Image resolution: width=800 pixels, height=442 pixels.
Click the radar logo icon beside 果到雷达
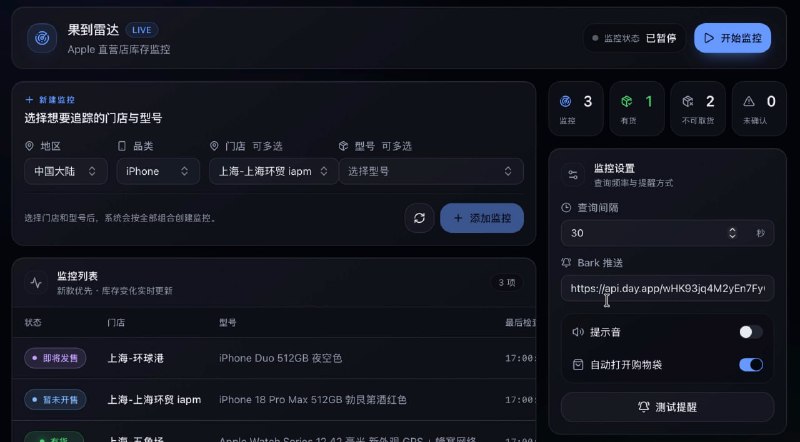(42, 38)
